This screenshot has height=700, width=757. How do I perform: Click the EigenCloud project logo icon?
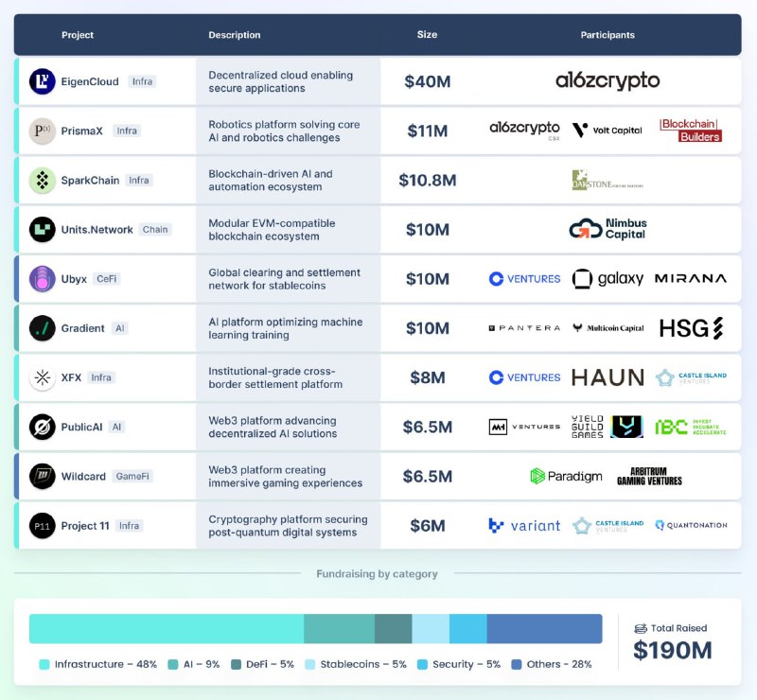pyautogui.click(x=42, y=81)
